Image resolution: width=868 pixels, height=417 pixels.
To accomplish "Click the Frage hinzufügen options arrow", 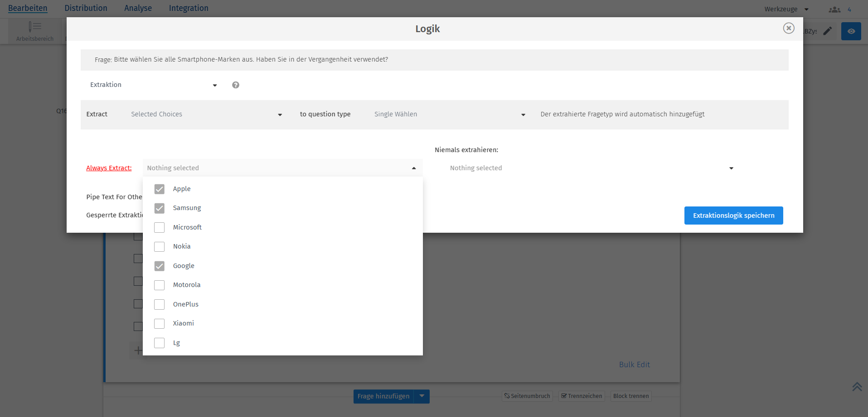I will coord(422,396).
